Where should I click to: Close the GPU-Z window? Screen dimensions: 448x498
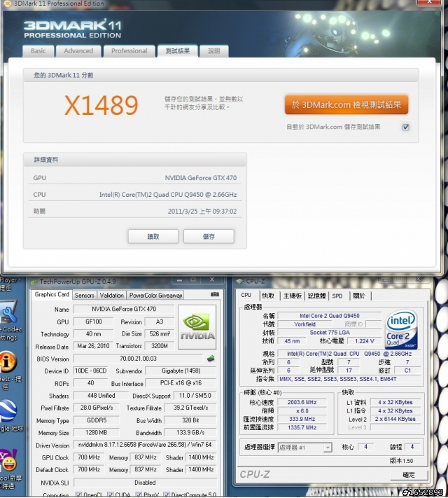coord(212,279)
